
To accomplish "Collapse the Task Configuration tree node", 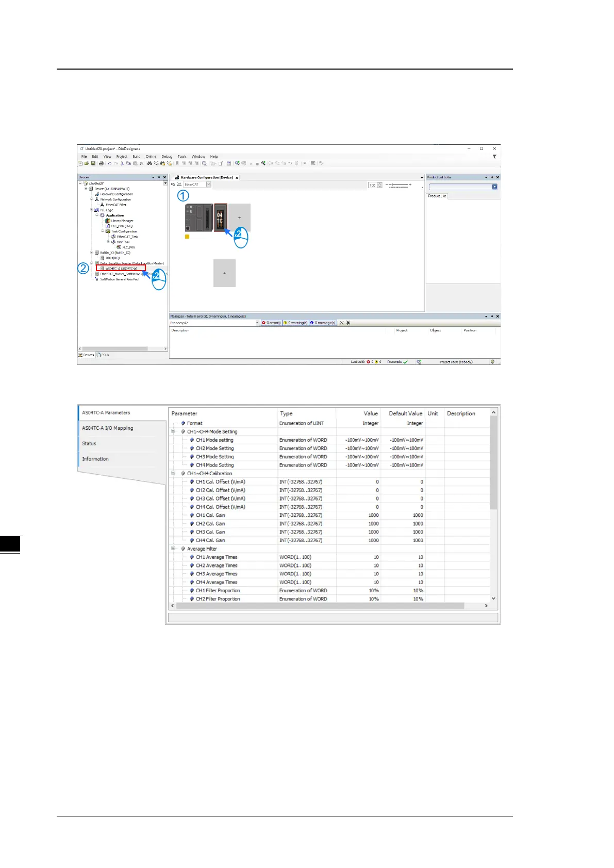I will pyautogui.click(x=103, y=231).
